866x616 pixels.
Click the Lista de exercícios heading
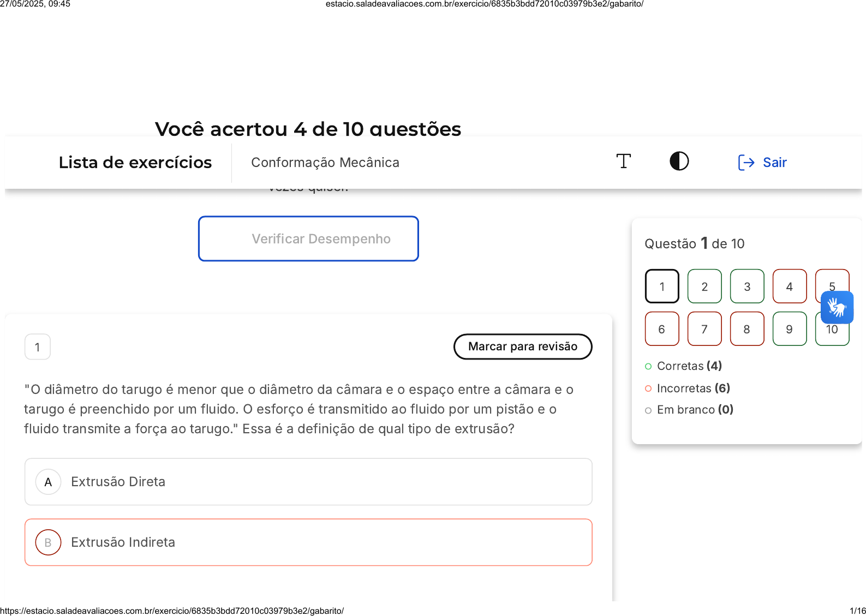click(135, 163)
